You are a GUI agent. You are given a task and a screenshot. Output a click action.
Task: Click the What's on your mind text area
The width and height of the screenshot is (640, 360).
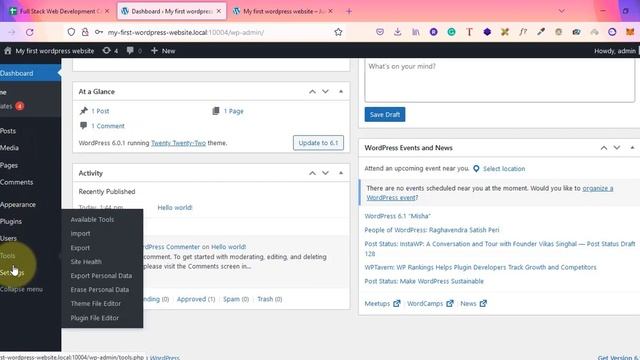[500, 81]
